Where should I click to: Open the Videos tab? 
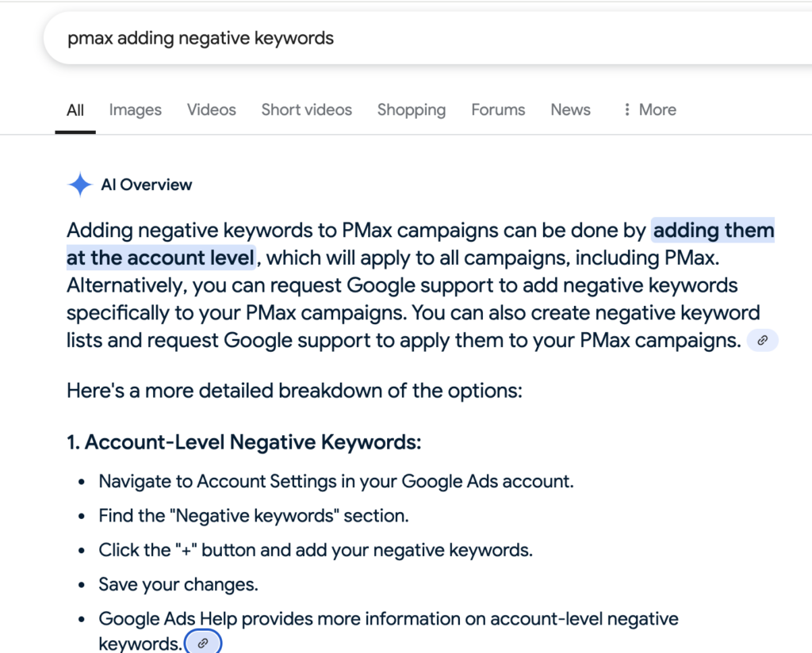coord(211,110)
